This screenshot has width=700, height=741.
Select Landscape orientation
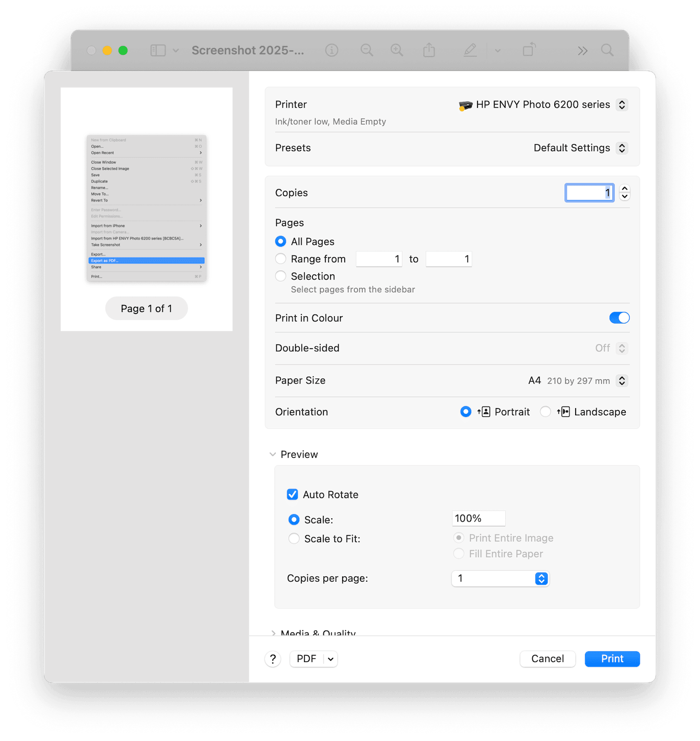pos(545,412)
